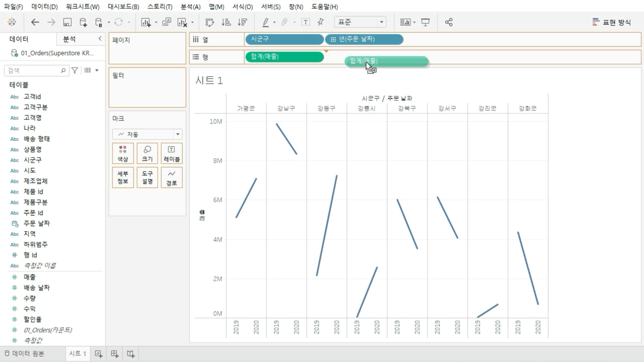
Task: Open the 표준 fit dropdown
Action: [x=381, y=22]
